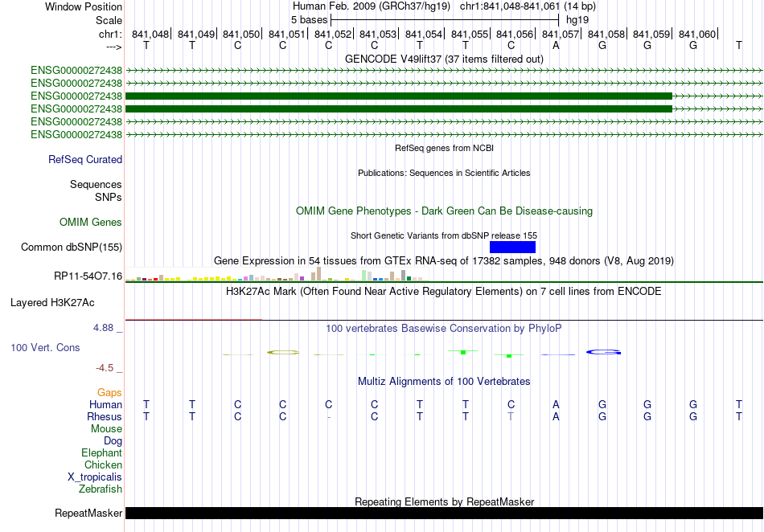The height and width of the screenshot is (532, 764).
Task: Open 100 vertebrates Basewise Conservation PhyloP title
Action: tap(444, 329)
